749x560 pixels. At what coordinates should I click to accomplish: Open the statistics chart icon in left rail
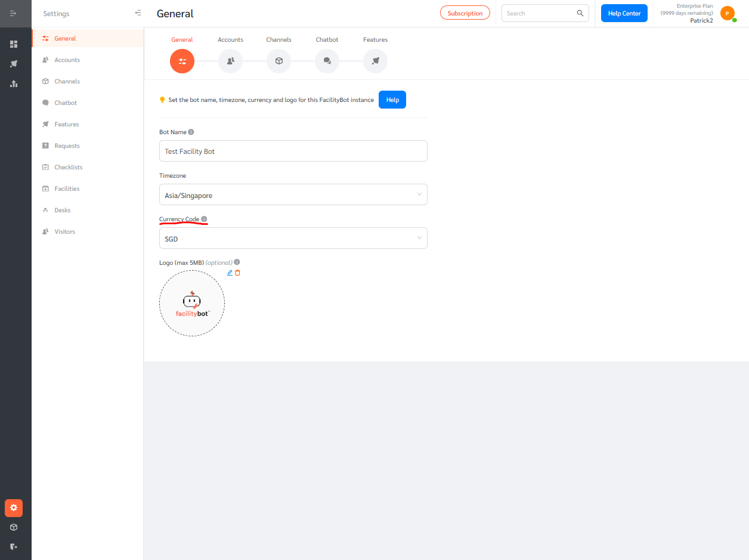point(14,83)
